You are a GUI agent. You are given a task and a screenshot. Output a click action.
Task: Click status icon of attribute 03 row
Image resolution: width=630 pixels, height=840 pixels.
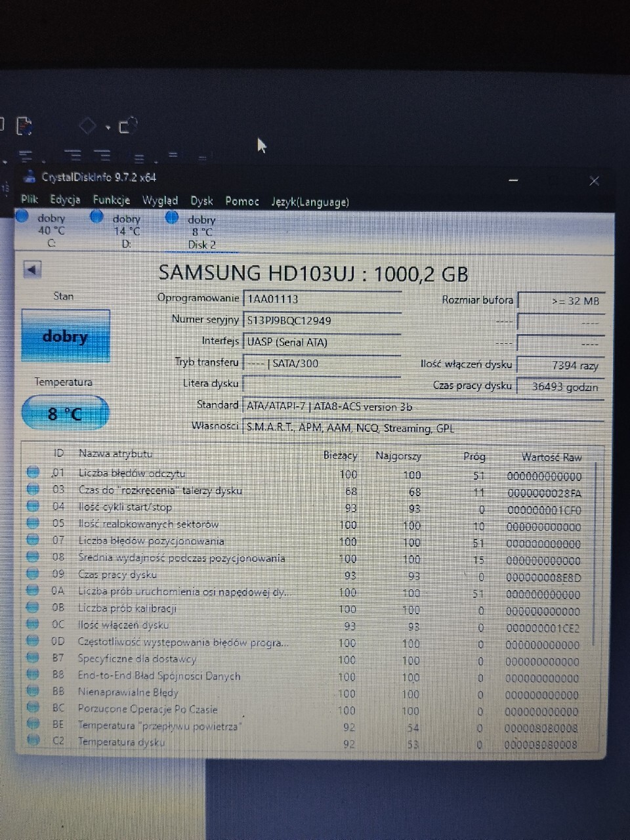(33, 489)
